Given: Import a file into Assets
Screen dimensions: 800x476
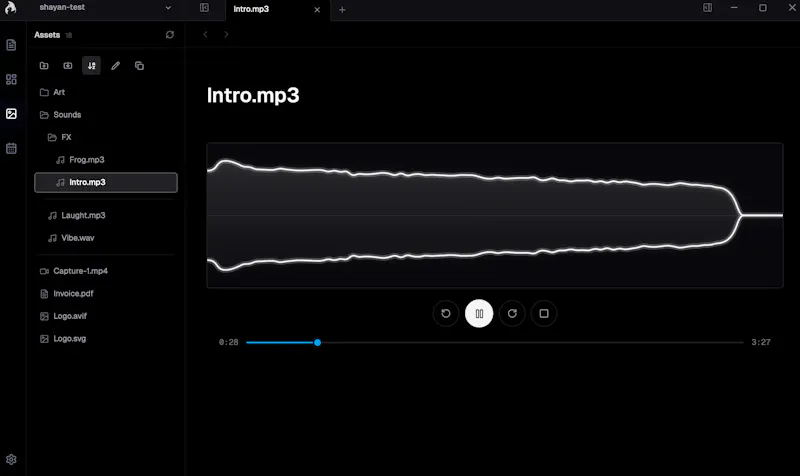Looking at the screenshot, I should pos(67,66).
